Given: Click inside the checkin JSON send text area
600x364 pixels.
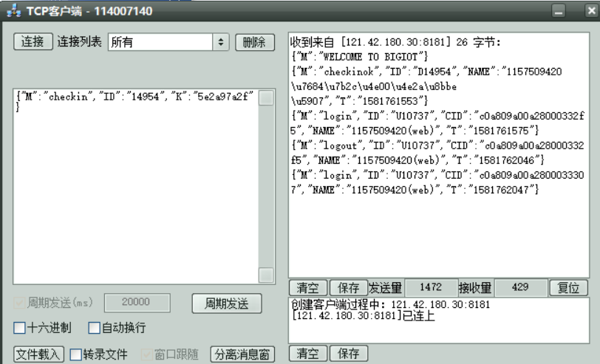Looking at the screenshot, I should click(133, 185).
